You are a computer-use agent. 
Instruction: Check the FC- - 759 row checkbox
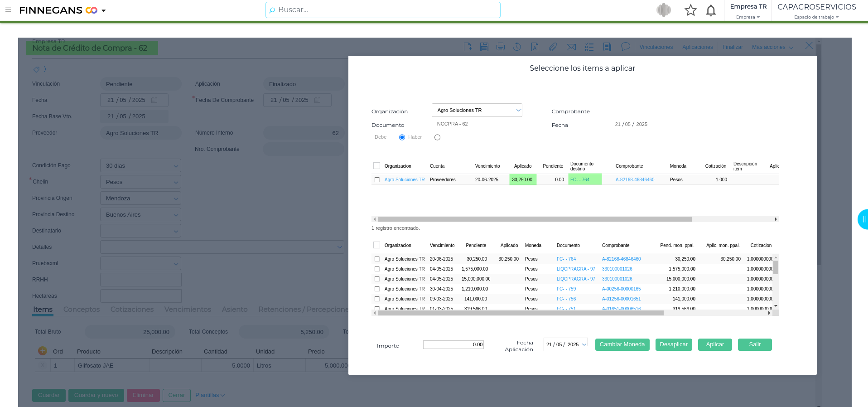point(377,289)
